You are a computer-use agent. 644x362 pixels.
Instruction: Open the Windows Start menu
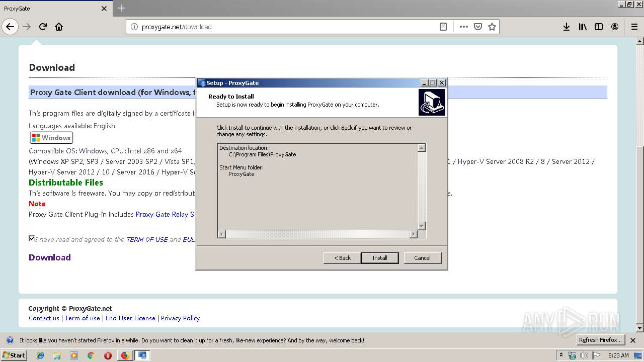(x=14, y=355)
